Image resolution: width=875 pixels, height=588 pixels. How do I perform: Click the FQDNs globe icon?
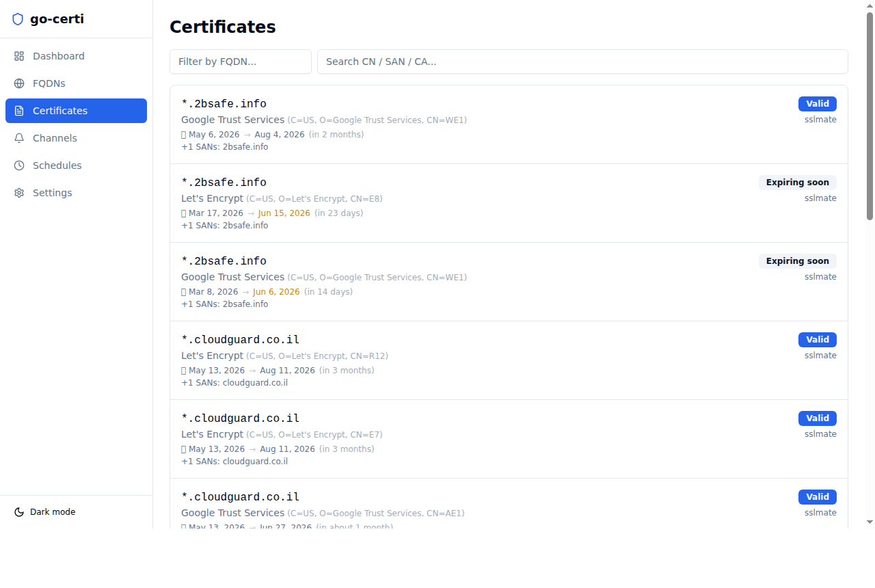click(x=19, y=83)
